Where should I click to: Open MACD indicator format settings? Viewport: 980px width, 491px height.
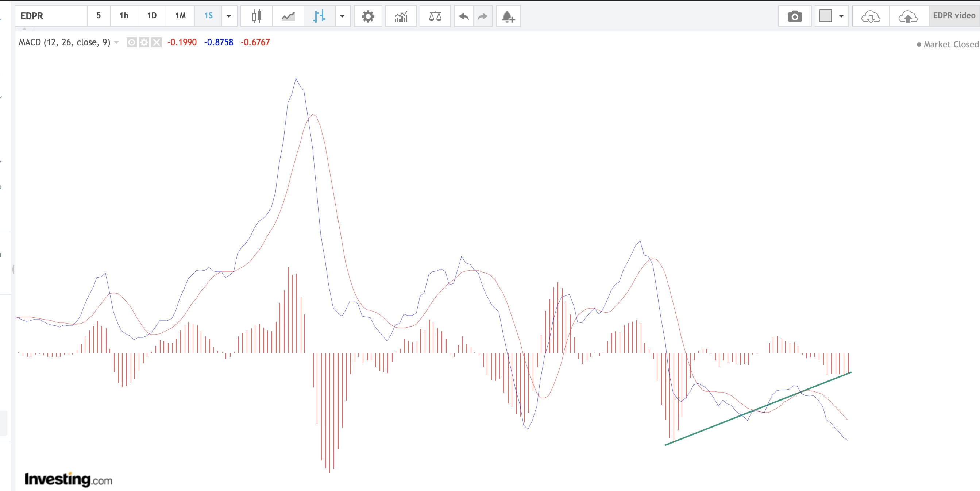coord(144,42)
